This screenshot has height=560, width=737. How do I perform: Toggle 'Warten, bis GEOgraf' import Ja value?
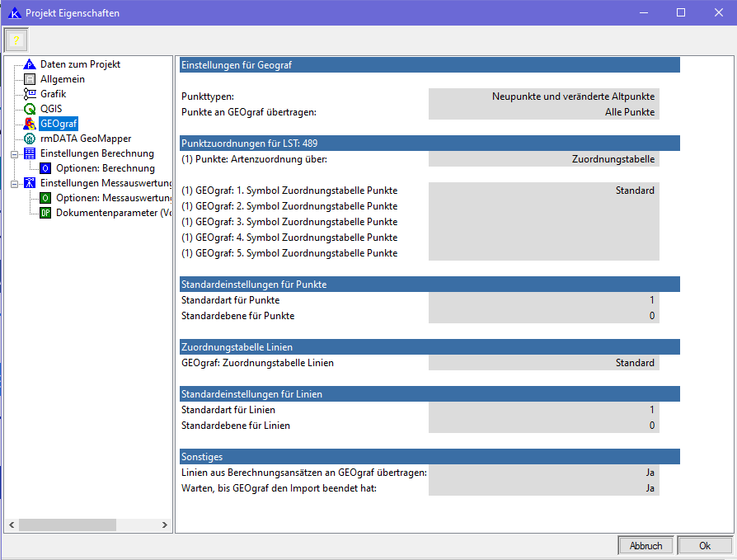point(543,488)
